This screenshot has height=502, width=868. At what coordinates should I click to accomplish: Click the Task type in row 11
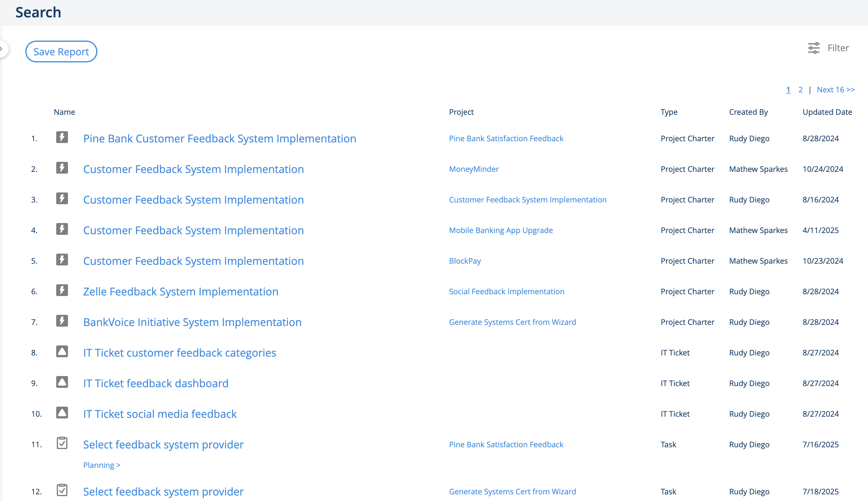668,445
